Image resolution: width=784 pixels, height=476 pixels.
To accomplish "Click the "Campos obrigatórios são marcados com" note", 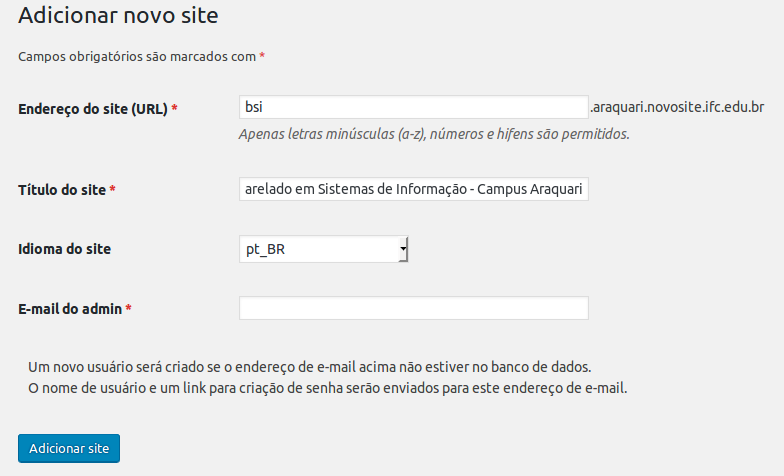I will click(137, 57).
